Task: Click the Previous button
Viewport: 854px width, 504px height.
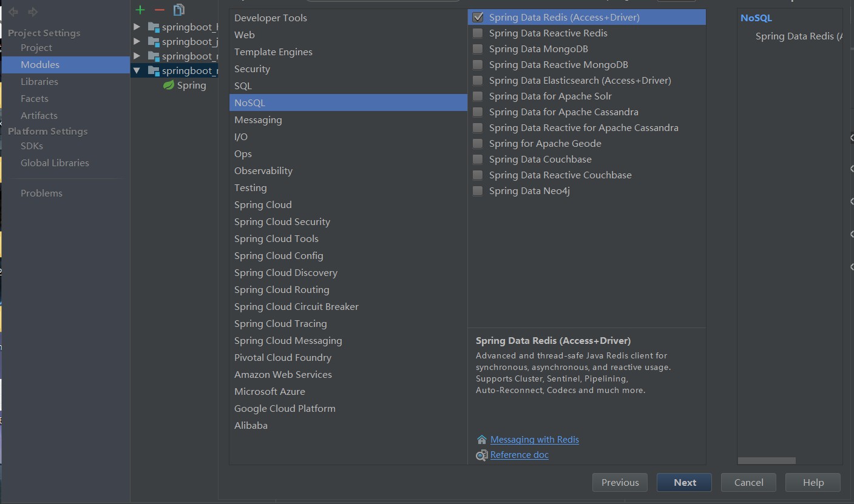Action: pos(620,483)
